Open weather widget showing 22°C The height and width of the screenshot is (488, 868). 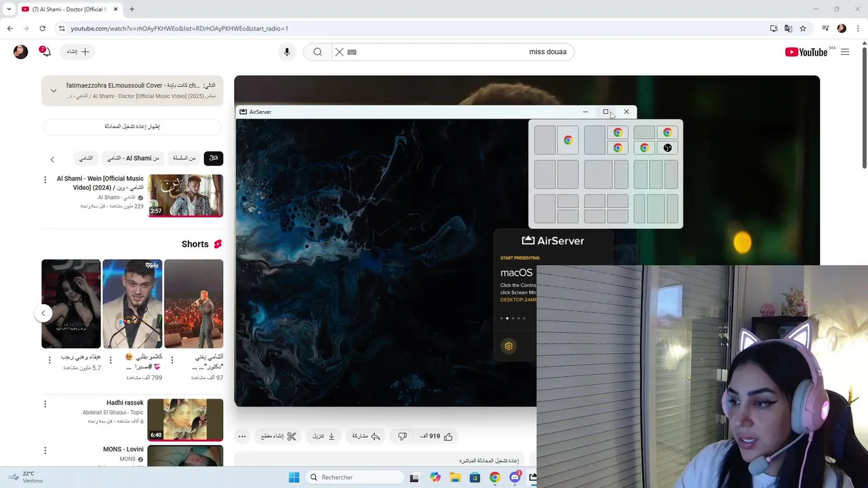(27, 477)
